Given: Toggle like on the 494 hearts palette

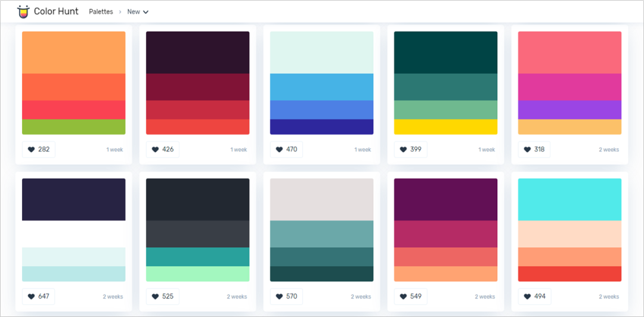Looking at the screenshot, I should coord(535,297).
